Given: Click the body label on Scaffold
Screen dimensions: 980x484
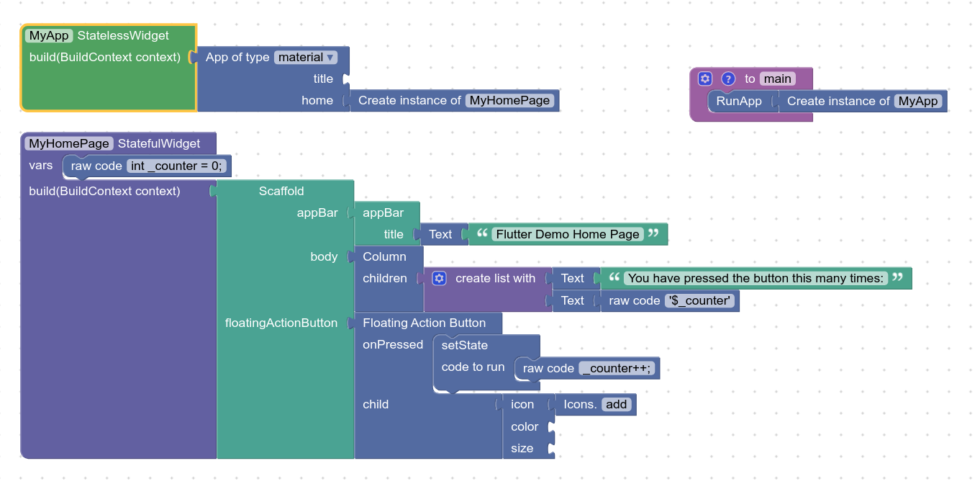Looking at the screenshot, I should point(324,256).
